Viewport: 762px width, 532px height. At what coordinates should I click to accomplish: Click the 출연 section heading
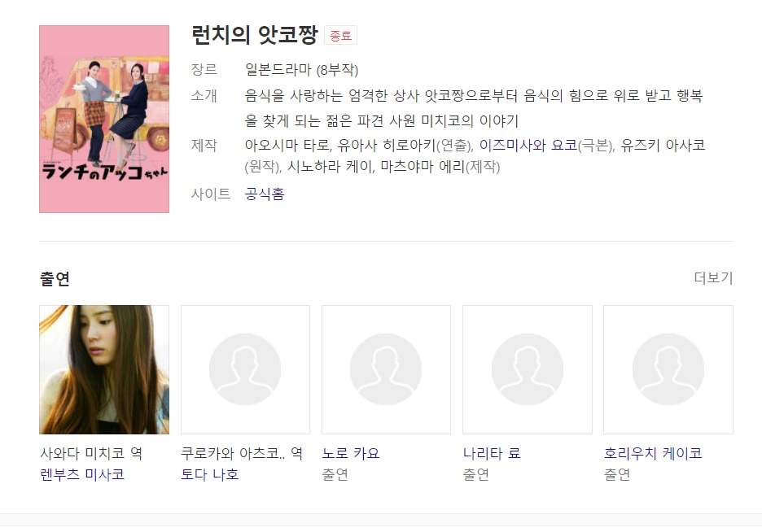click(x=55, y=279)
